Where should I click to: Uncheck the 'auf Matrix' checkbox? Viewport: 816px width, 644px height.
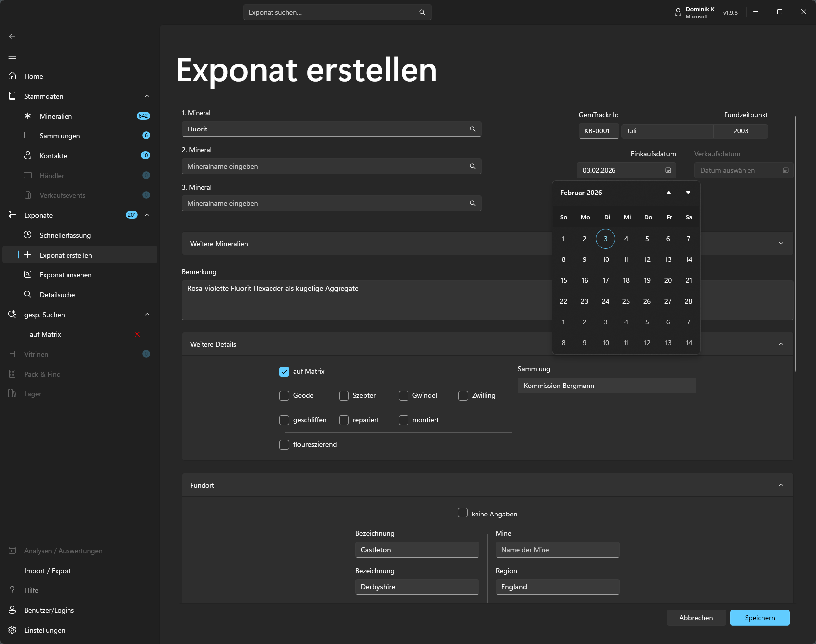point(284,372)
